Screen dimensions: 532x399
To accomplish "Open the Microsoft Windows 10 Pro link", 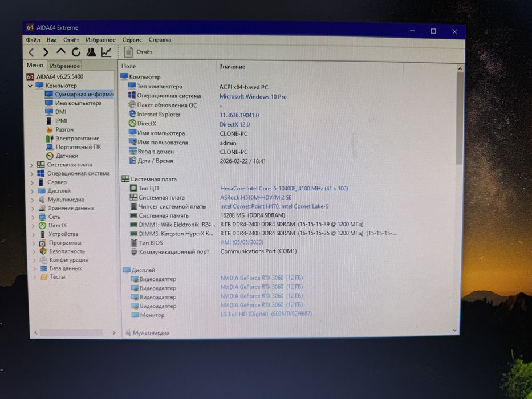I will click(253, 97).
